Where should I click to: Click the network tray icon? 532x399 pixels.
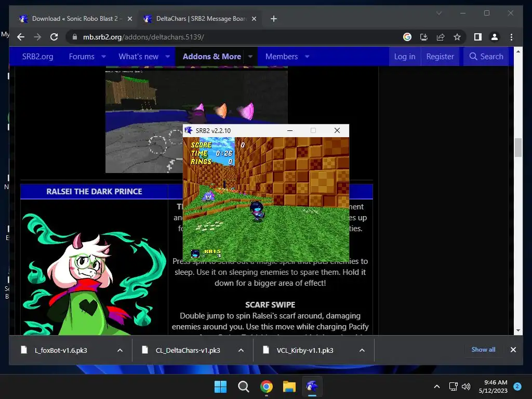point(453,387)
